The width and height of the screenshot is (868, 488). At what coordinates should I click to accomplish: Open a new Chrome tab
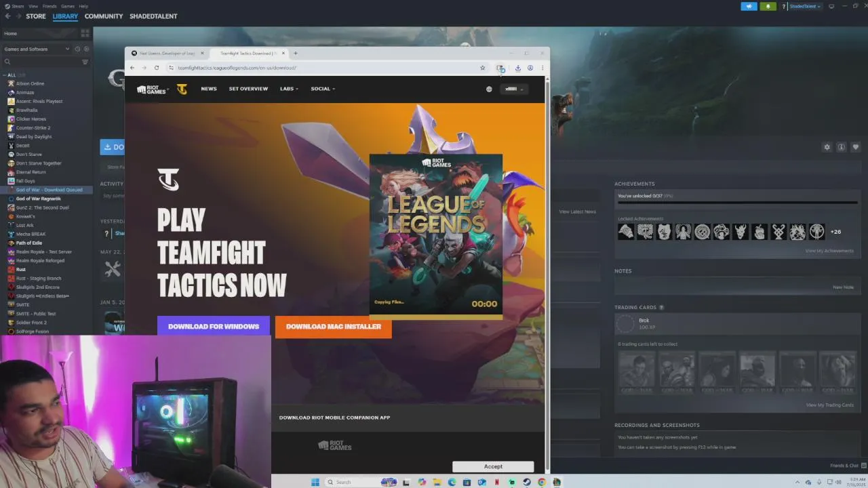[x=295, y=53]
